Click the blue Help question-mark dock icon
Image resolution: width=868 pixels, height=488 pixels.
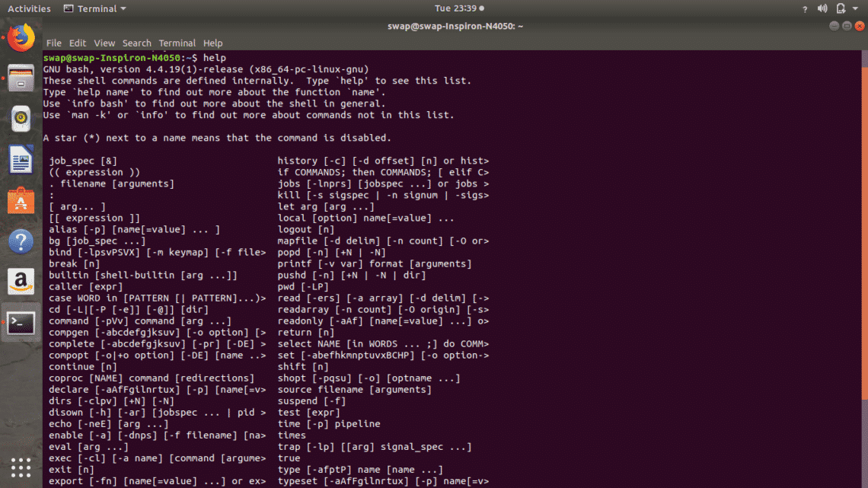point(21,242)
